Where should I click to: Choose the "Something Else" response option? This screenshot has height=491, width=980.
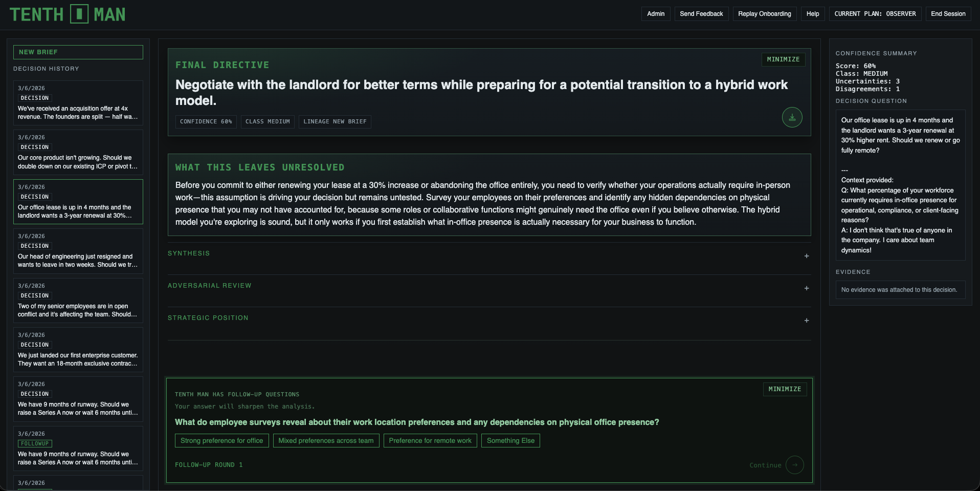510,440
